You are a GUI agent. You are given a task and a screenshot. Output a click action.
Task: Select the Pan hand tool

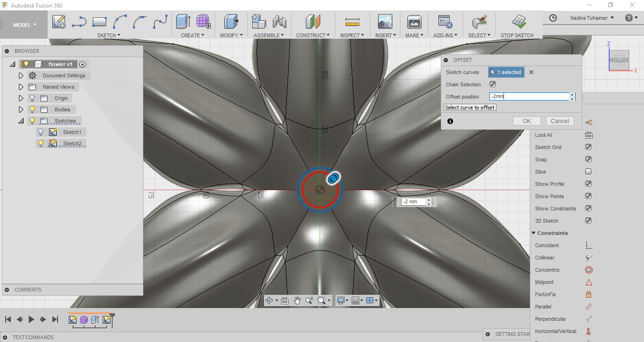(297, 300)
